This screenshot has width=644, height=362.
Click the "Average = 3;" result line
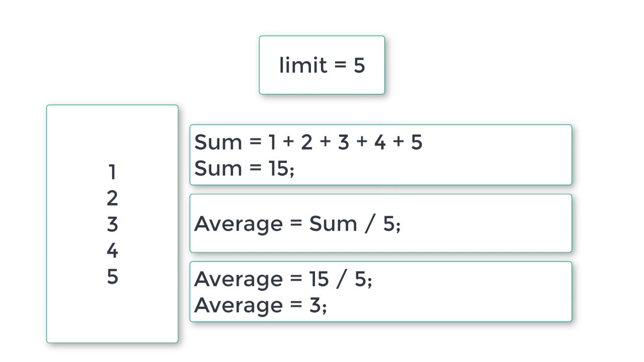260,305
